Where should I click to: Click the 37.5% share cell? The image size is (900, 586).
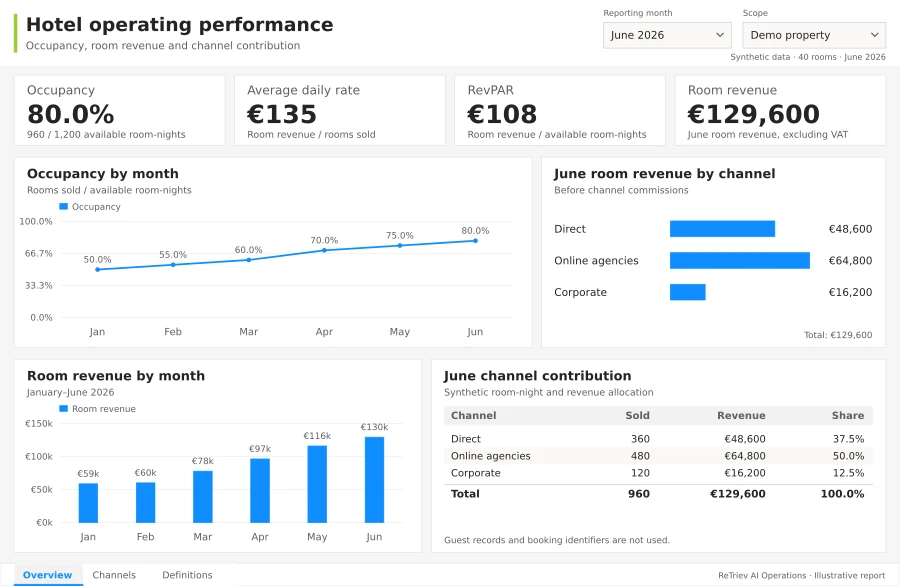(848, 438)
